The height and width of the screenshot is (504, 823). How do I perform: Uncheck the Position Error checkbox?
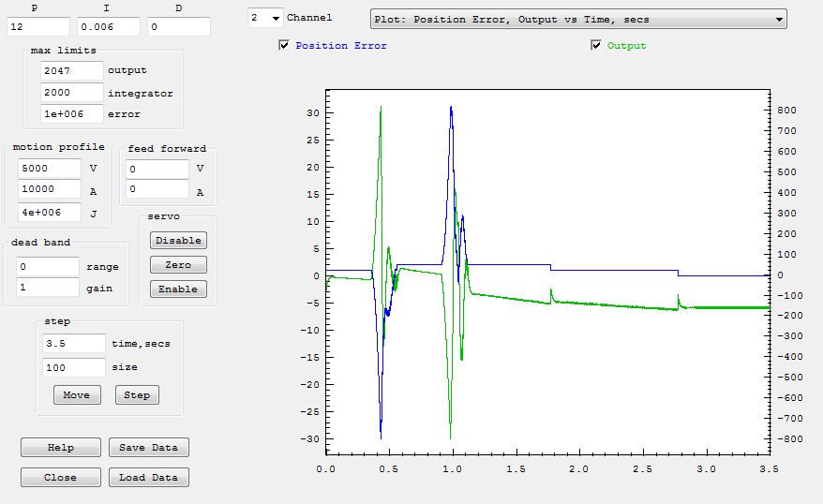click(284, 45)
